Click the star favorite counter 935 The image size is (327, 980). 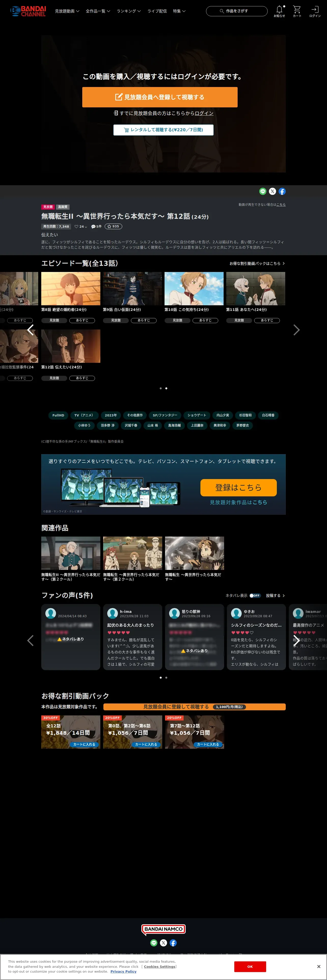113,226
